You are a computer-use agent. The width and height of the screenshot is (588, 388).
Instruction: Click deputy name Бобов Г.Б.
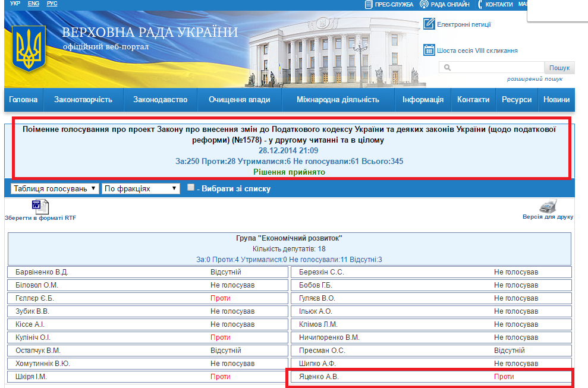pos(315,285)
